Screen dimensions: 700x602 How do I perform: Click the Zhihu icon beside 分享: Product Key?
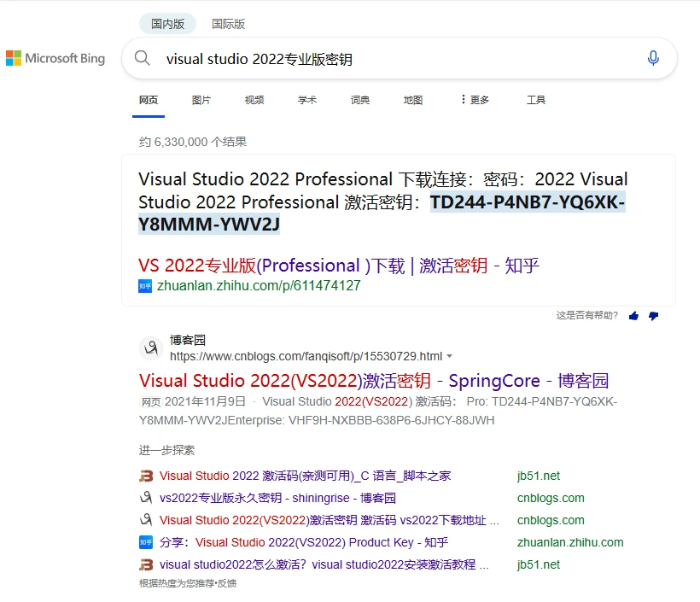(146, 542)
